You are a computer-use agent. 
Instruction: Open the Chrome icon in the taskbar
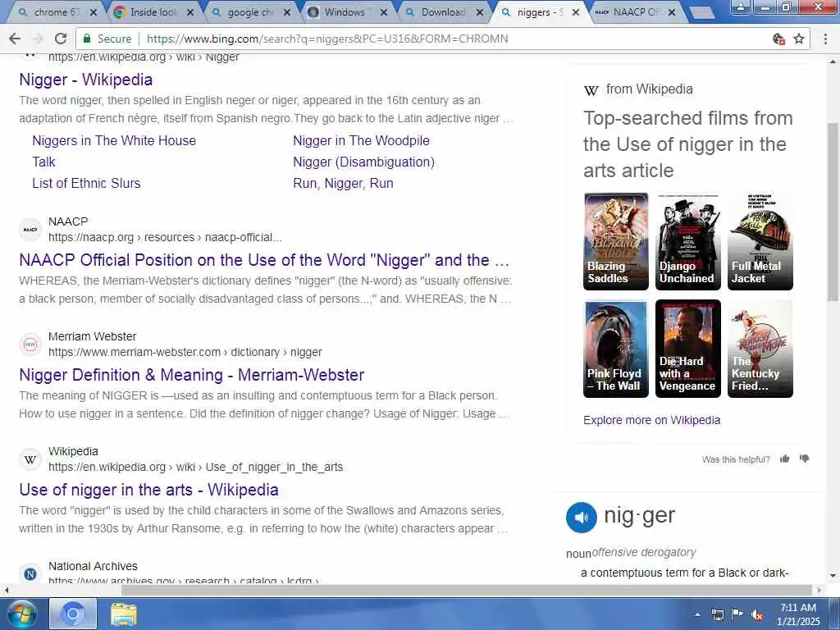(x=73, y=614)
